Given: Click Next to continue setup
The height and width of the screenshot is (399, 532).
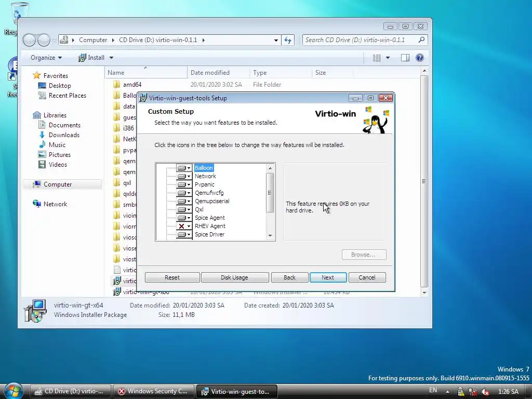Looking at the screenshot, I should [328, 277].
